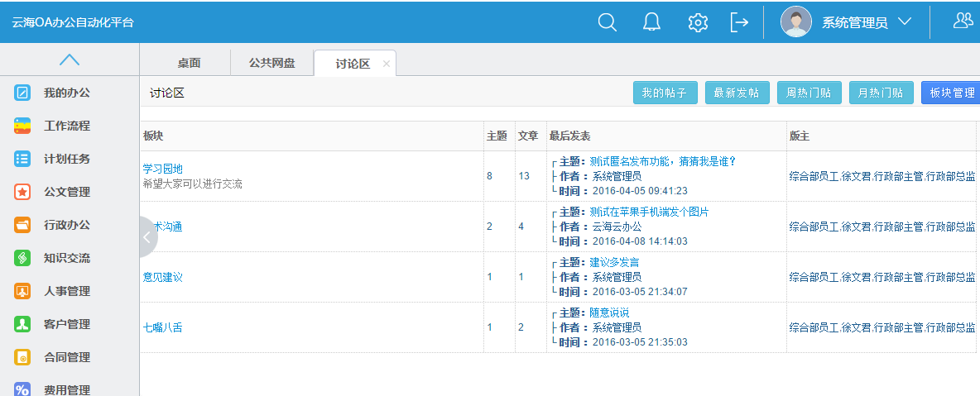Click the 工作流程 sidebar icon

coord(23,126)
